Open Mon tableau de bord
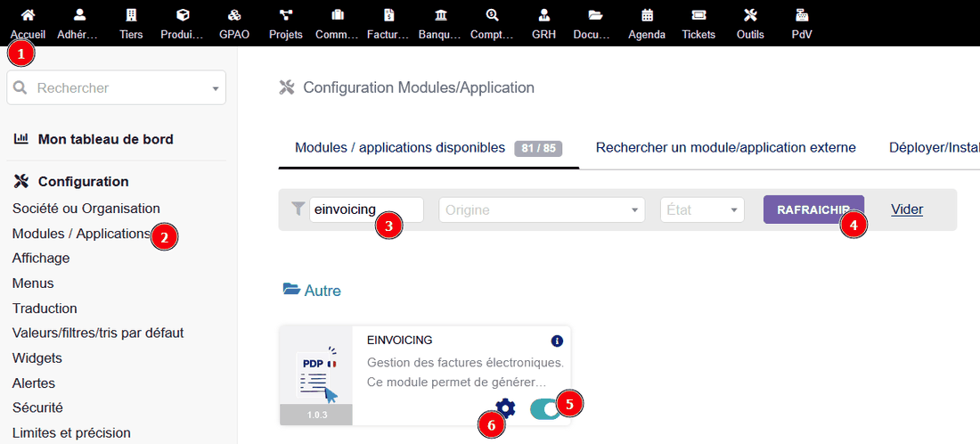980x444 pixels. pyautogui.click(x=106, y=139)
